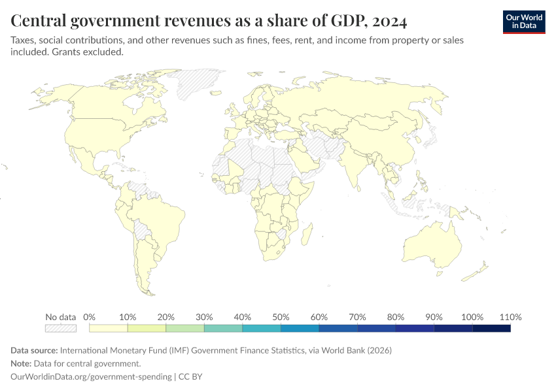Select Canada on the map
Viewport: 556px width, 392px height.
tap(111, 105)
